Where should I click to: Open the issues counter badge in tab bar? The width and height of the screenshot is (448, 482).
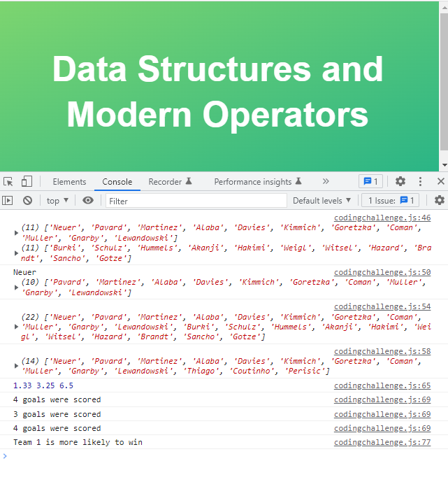pyautogui.click(x=370, y=181)
